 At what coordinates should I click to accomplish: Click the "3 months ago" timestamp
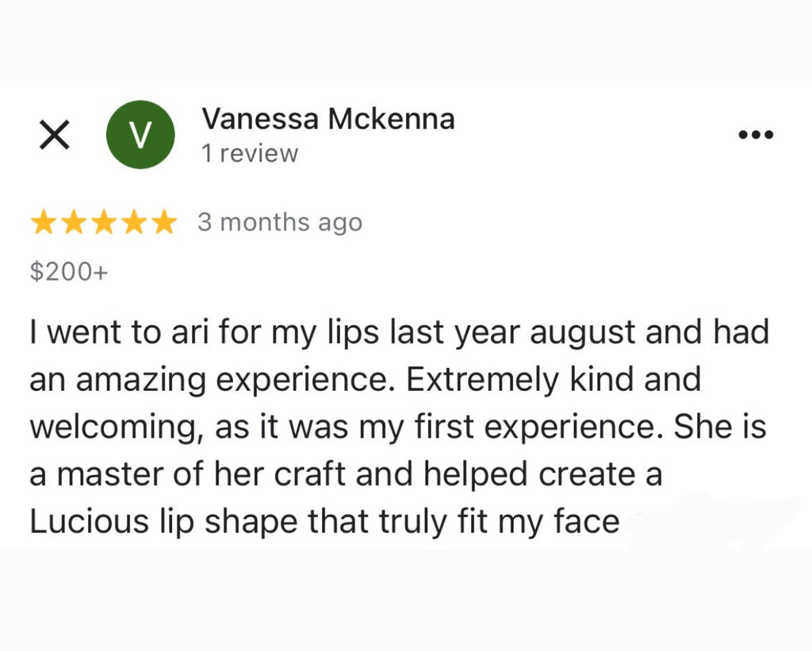[280, 223]
